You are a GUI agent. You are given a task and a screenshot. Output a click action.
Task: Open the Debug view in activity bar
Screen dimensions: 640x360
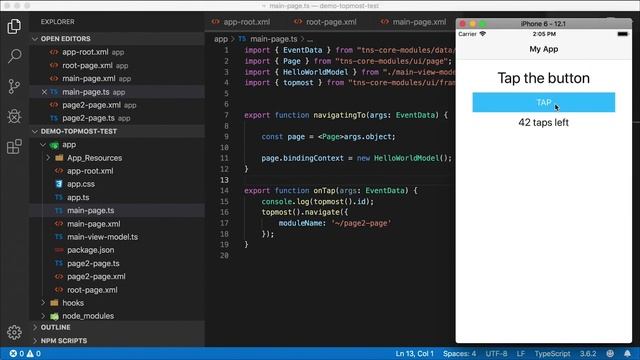pos(14,116)
